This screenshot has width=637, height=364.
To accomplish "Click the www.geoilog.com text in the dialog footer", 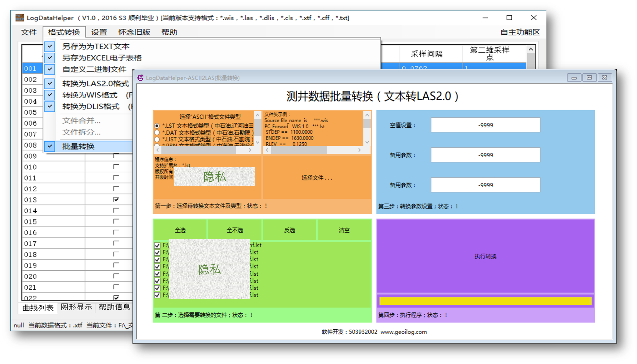I will click(x=404, y=332).
